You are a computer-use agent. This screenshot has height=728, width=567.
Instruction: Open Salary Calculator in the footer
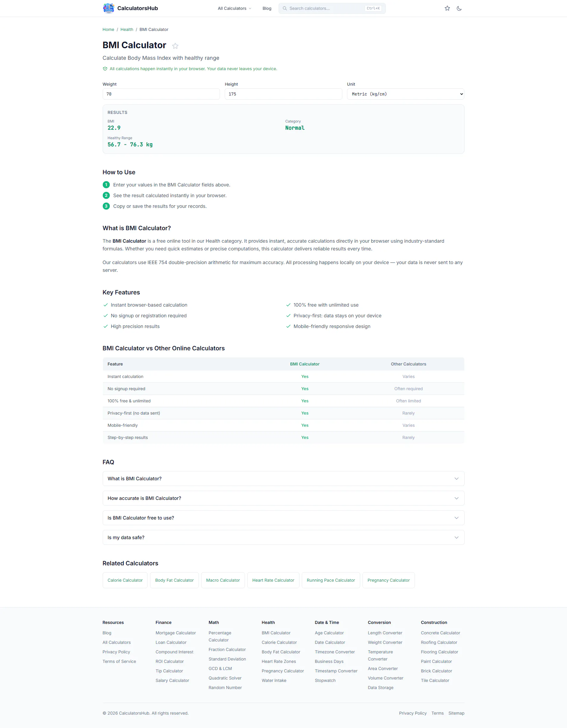(x=172, y=681)
